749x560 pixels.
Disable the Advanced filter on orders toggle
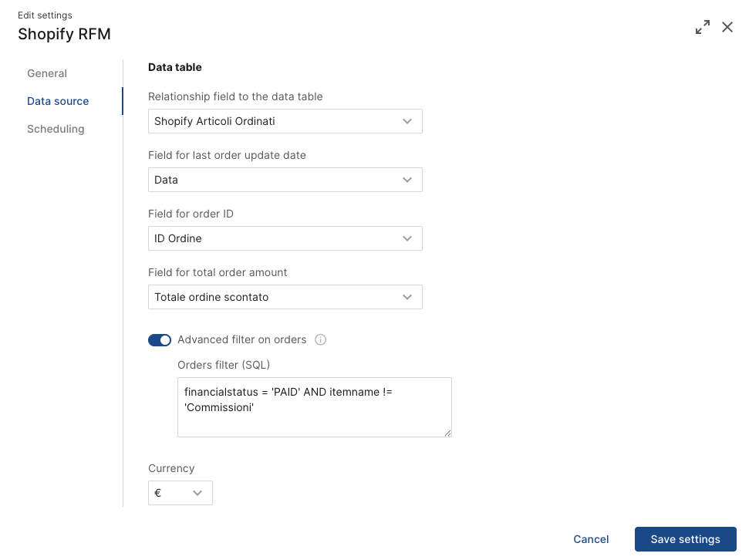pos(160,339)
